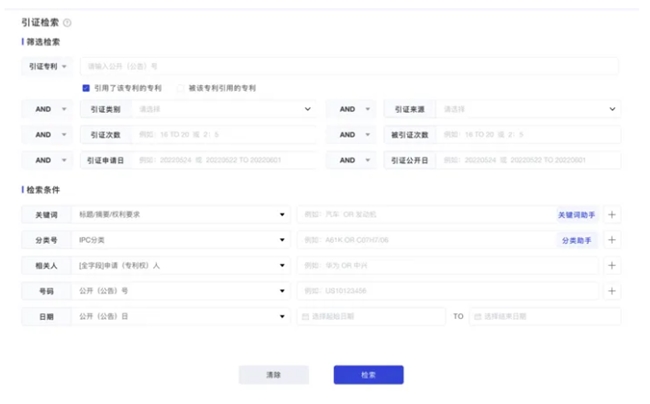
Task: Add another 相关人 row with plus icon
Action: [x=612, y=266]
